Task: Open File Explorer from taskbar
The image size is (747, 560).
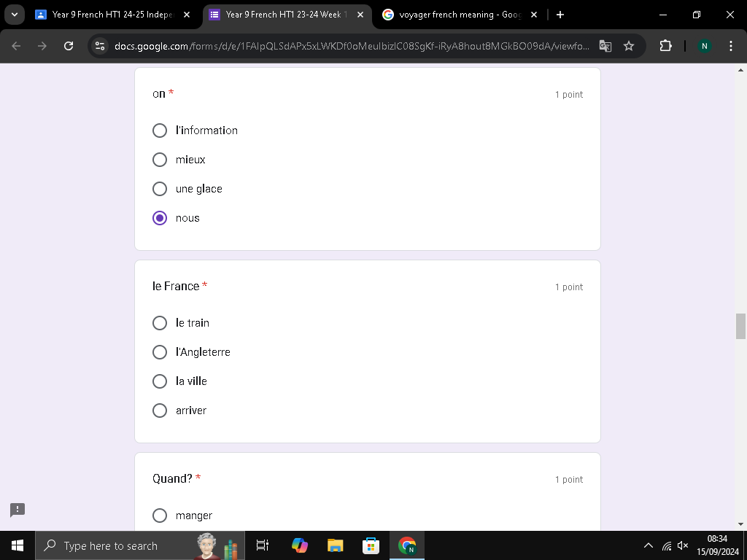Action: click(x=336, y=545)
